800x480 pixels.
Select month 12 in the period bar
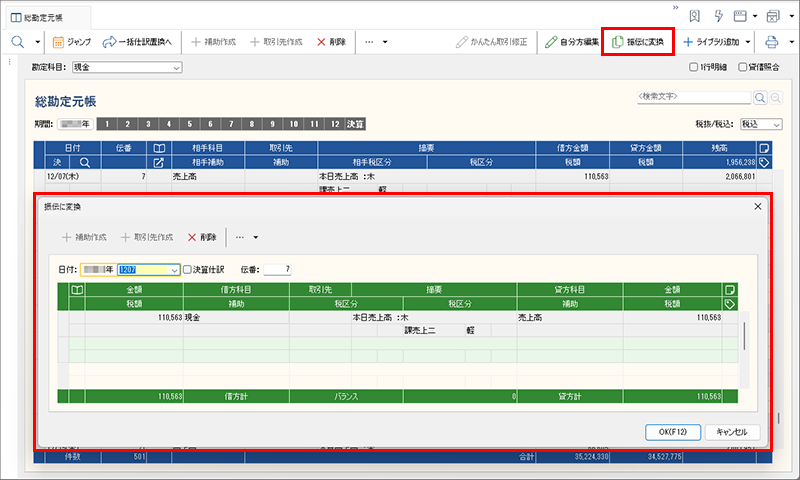tap(335, 124)
